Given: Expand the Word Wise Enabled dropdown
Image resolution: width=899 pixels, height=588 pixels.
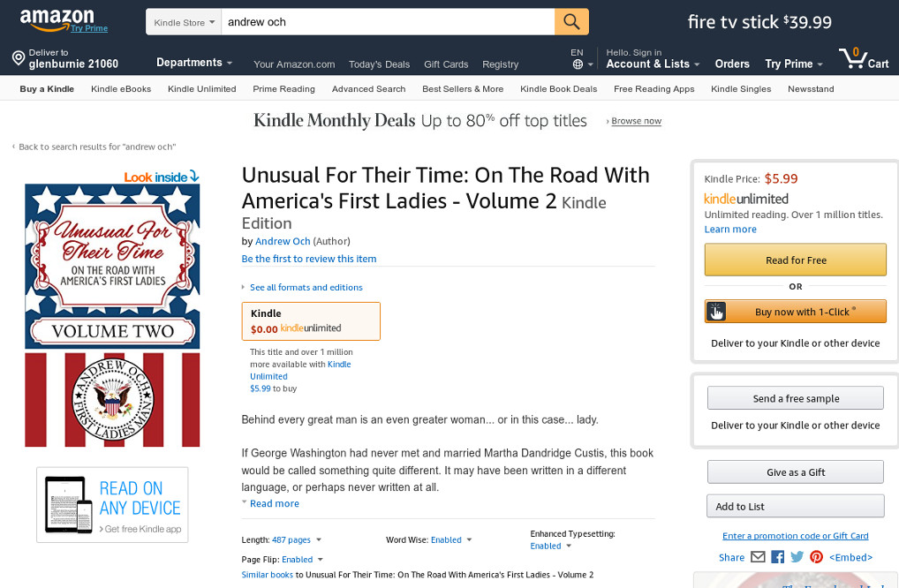Looking at the screenshot, I should pyautogui.click(x=469, y=540).
